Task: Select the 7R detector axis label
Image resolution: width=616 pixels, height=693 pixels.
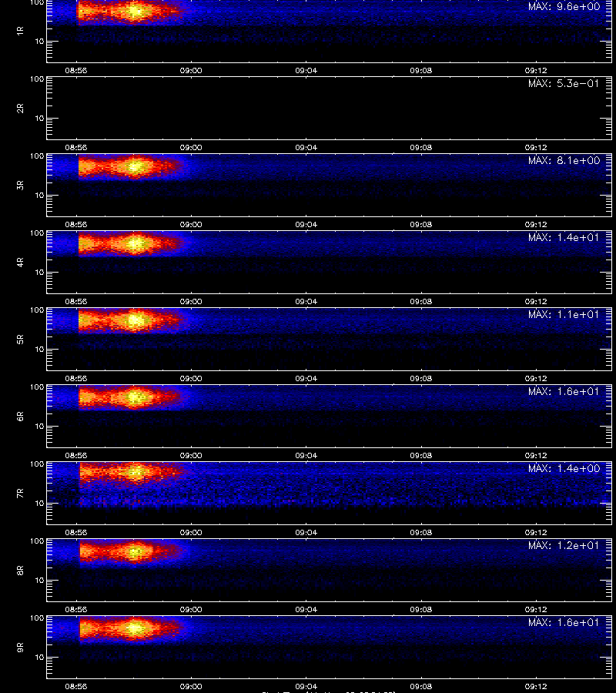Action: (x=20, y=494)
